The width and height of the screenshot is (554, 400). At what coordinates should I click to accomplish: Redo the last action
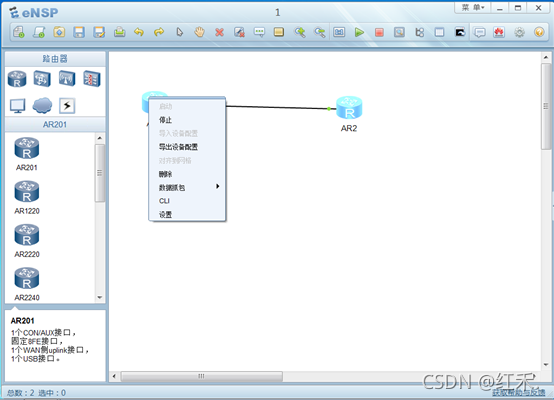[159, 33]
